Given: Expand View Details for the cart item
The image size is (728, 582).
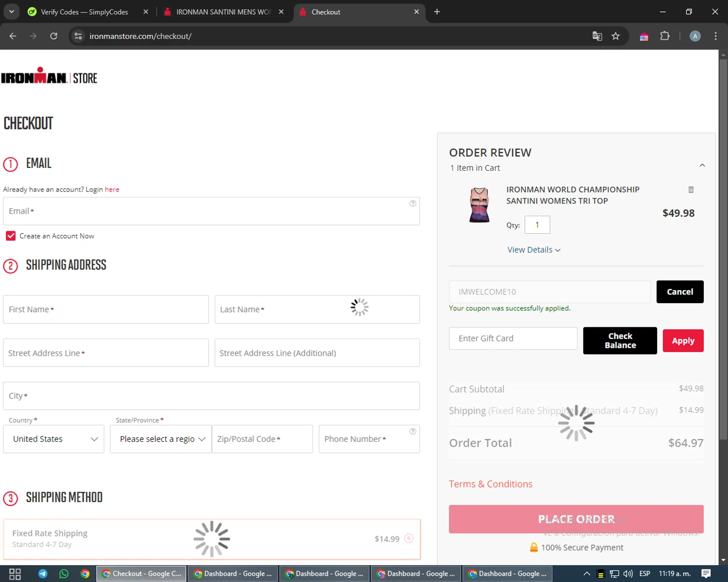Looking at the screenshot, I should [x=534, y=250].
